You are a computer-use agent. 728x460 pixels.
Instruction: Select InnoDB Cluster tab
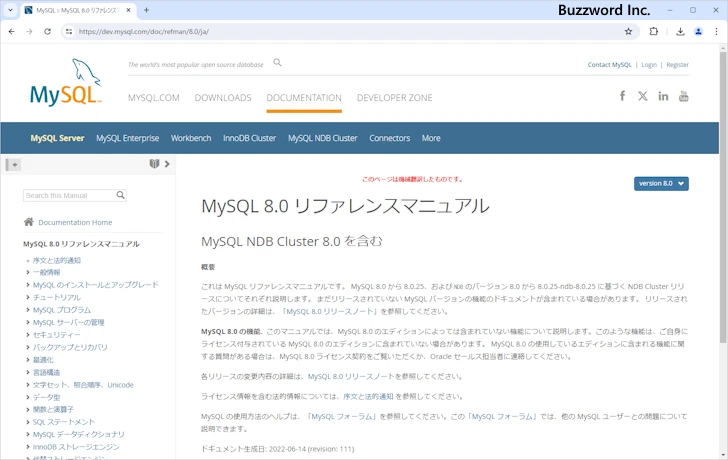coord(249,138)
